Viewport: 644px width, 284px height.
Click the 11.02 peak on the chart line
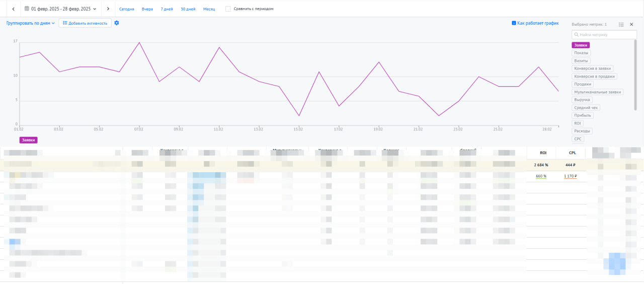(x=219, y=47)
